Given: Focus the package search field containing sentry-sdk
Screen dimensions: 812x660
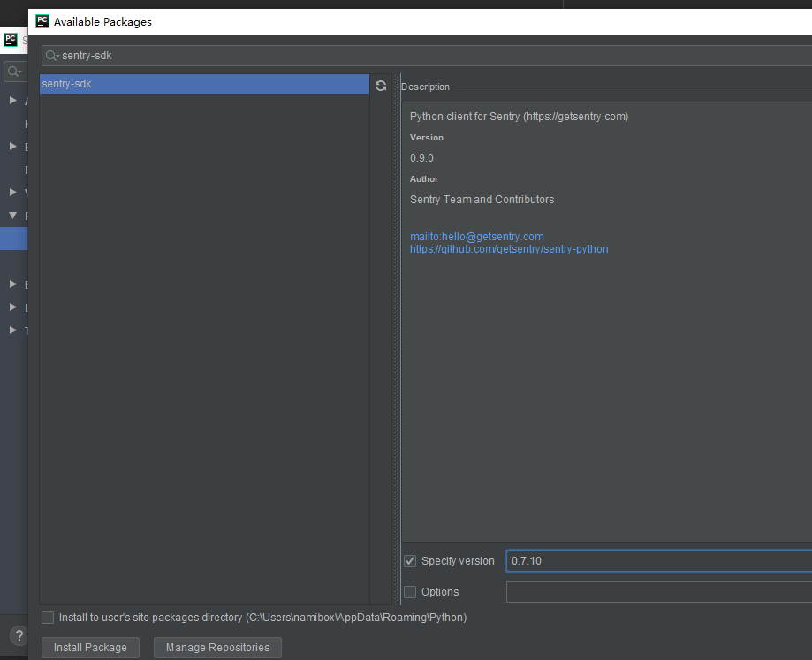Looking at the screenshot, I should coord(427,56).
